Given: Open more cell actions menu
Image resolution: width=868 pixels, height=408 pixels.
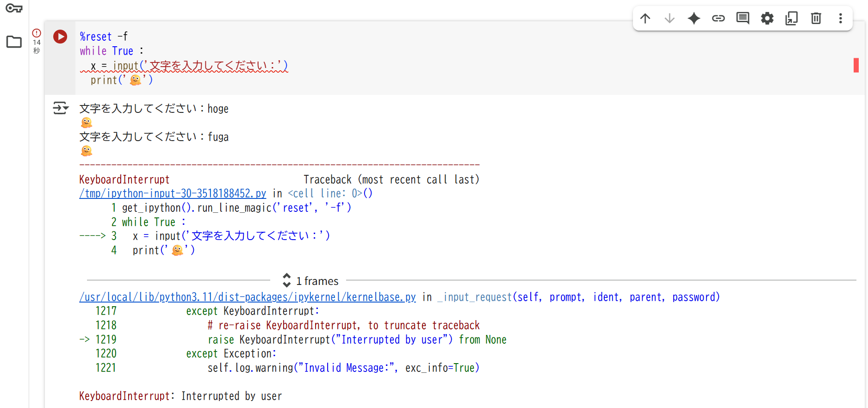Looking at the screenshot, I should pyautogui.click(x=841, y=19).
